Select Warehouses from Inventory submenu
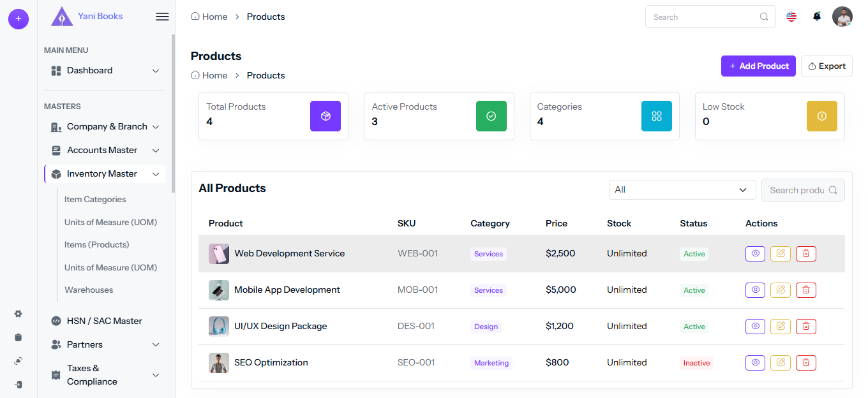This screenshot has height=398, width=868. click(x=89, y=290)
